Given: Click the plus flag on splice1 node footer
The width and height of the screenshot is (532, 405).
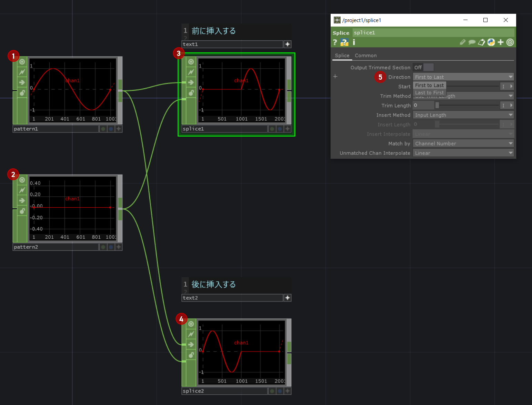Looking at the screenshot, I should coord(288,129).
